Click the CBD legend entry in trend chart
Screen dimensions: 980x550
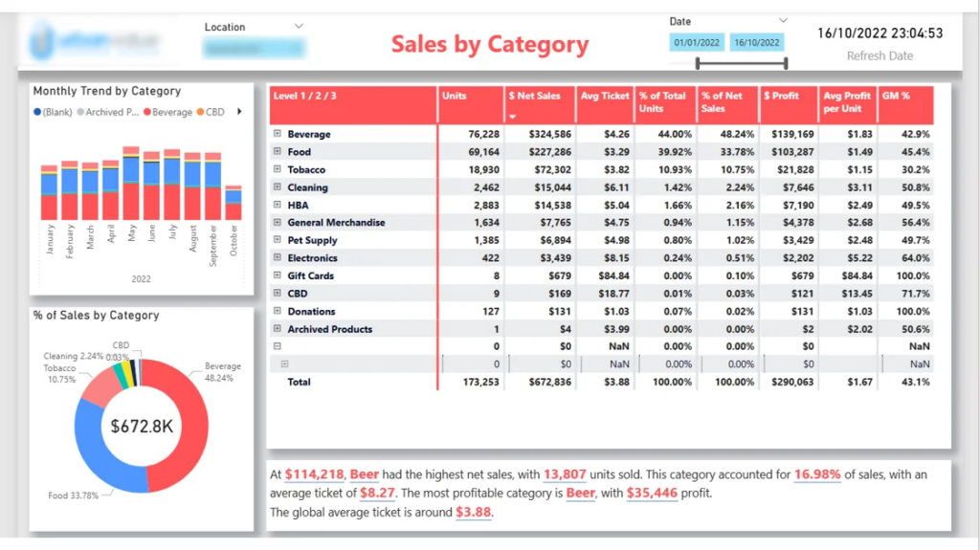[x=211, y=112]
